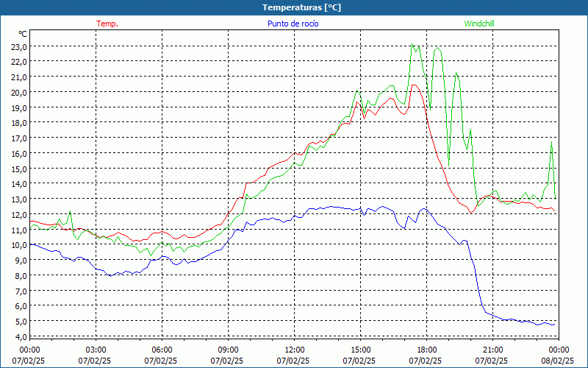Click the 18,0 y-axis value
Image resolution: width=588 pixels, height=368 pixels.
coord(19,124)
